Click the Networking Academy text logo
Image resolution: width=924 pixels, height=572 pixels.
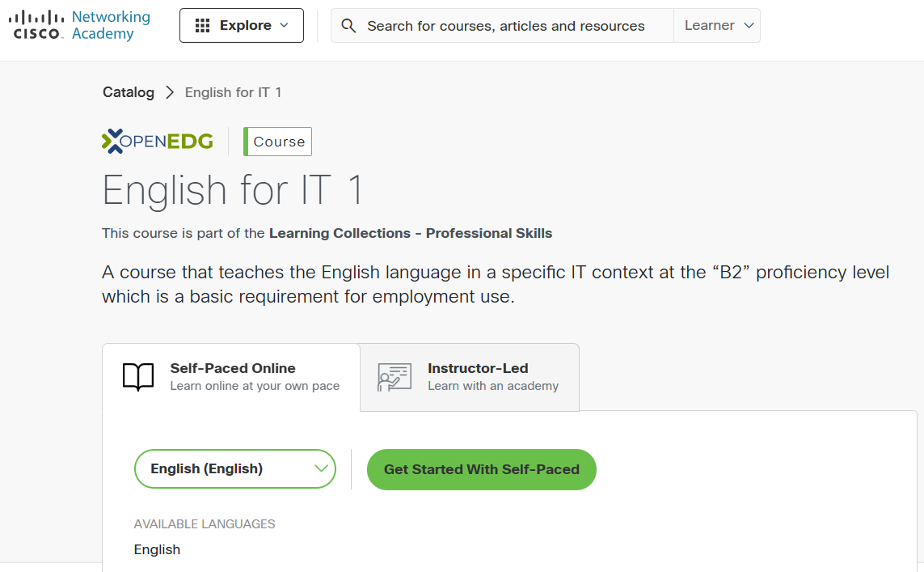click(110, 24)
